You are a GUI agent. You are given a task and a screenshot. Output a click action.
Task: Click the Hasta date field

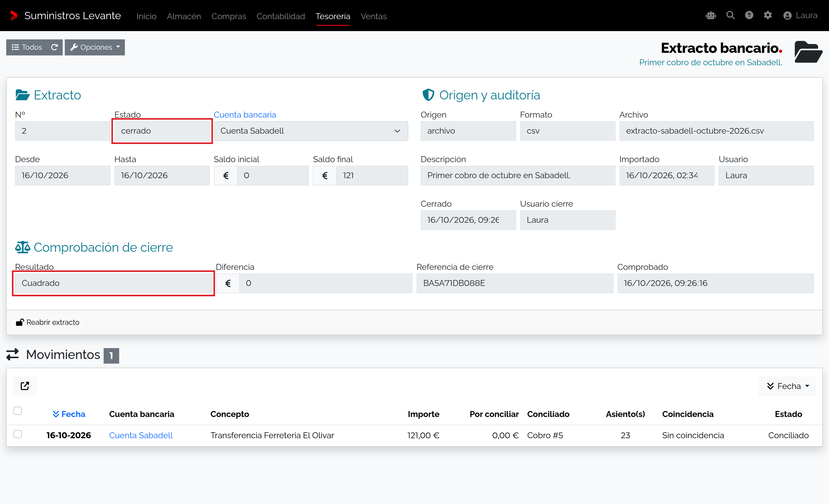(x=162, y=175)
